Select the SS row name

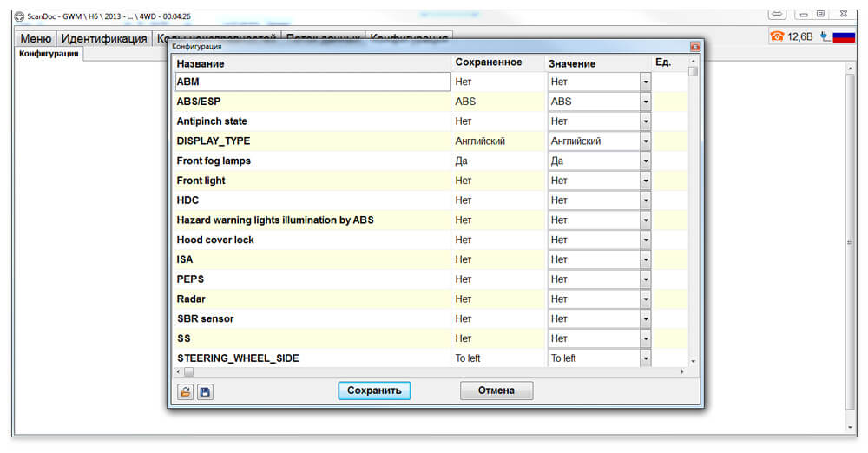[x=183, y=339]
